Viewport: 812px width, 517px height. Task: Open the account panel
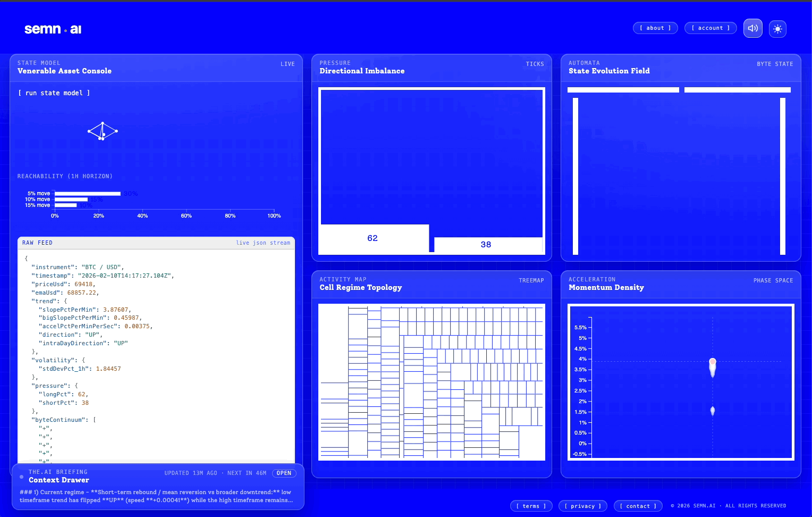[x=710, y=28]
